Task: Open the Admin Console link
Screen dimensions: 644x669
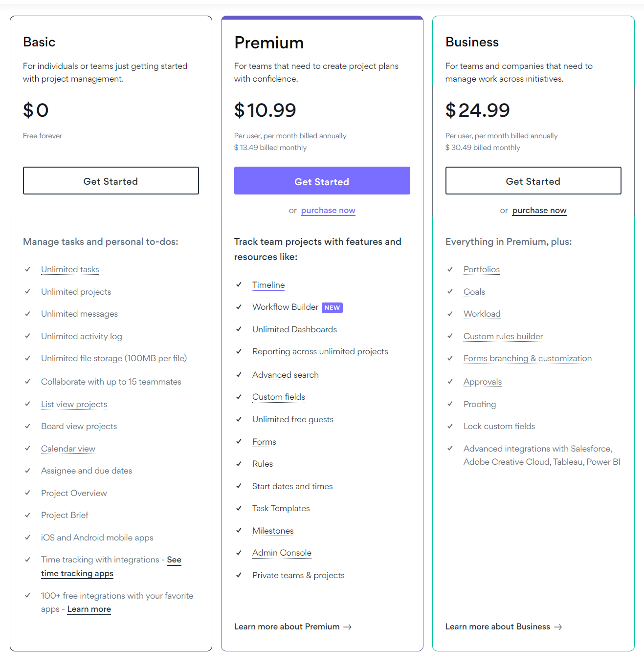Action: coord(282,553)
